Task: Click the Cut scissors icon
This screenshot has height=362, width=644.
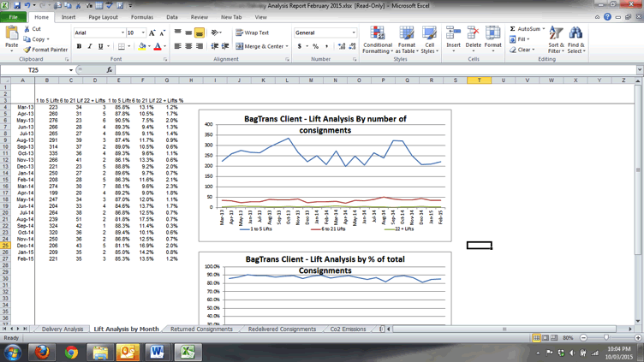Action: click(x=27, y=29)
